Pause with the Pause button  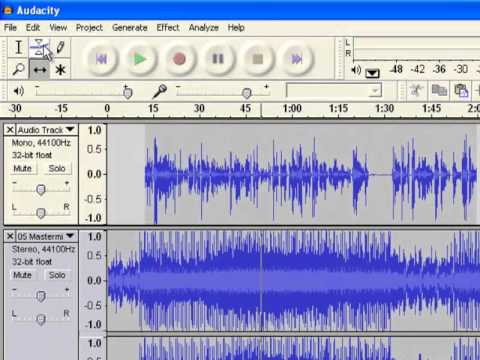[x=218, y=59]
